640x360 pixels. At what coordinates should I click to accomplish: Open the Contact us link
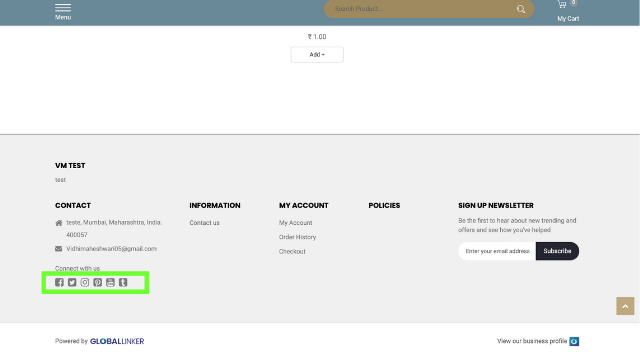coord(204,223)
